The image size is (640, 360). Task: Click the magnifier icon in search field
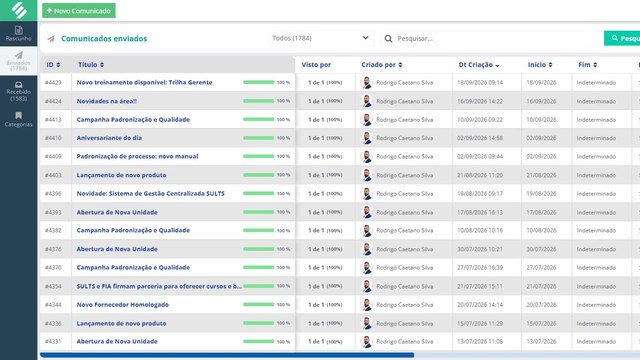[x=388, y=39]
